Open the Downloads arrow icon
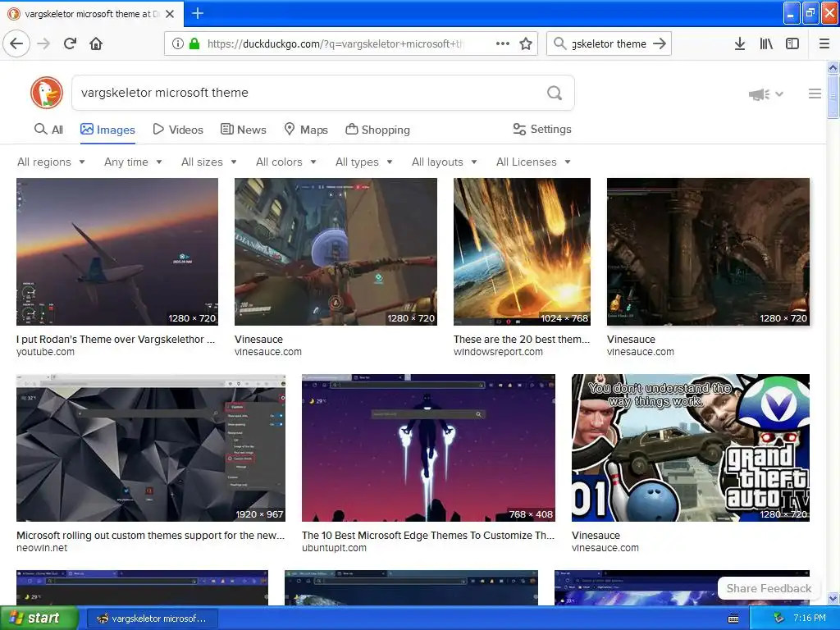Viewport: 840px width, 630px height. tap(739, 43)
